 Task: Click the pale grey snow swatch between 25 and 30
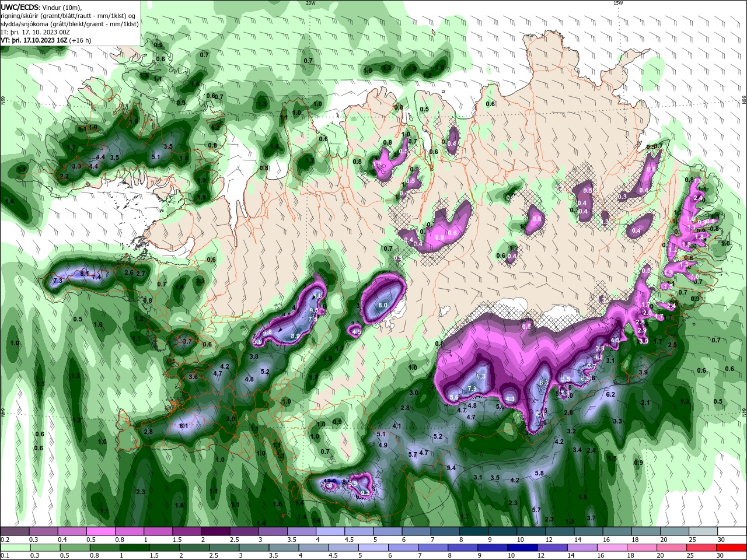tap(703, 531)
